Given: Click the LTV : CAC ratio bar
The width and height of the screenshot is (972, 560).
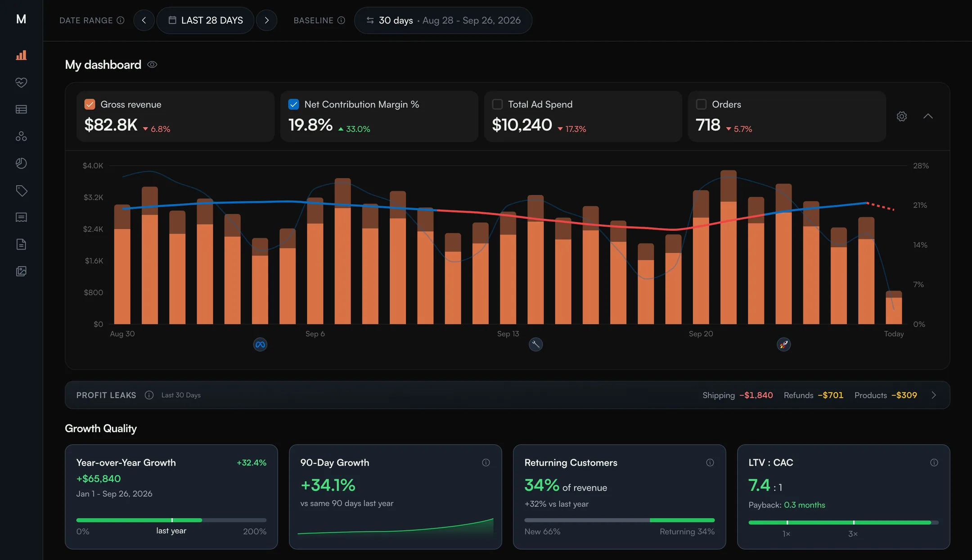Looking at the screenshot, I should (843, 523).
